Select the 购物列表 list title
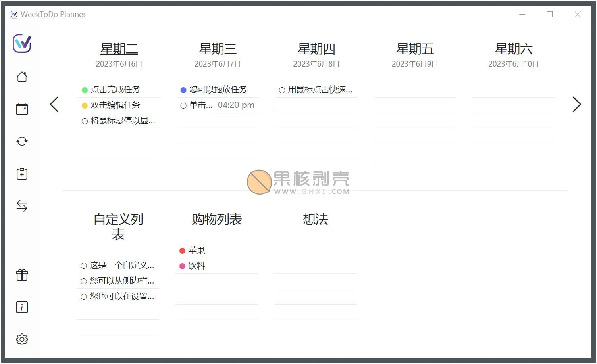This screenshot has height=364, width=597. [x=217, y=219]
